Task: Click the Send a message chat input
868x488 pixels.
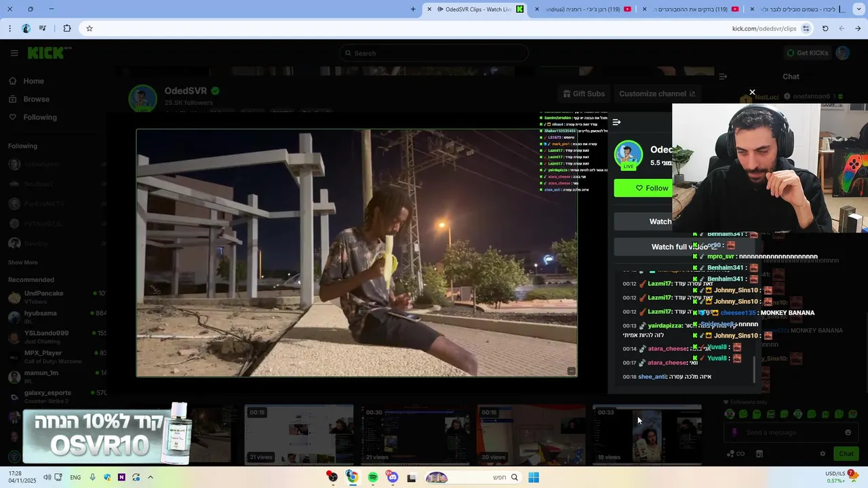Action: 791,432
